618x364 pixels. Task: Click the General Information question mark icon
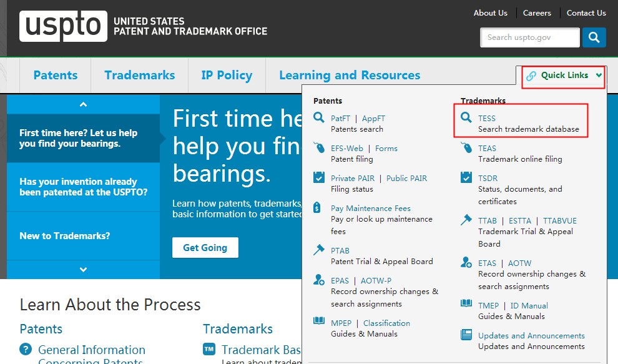(26, 349)
